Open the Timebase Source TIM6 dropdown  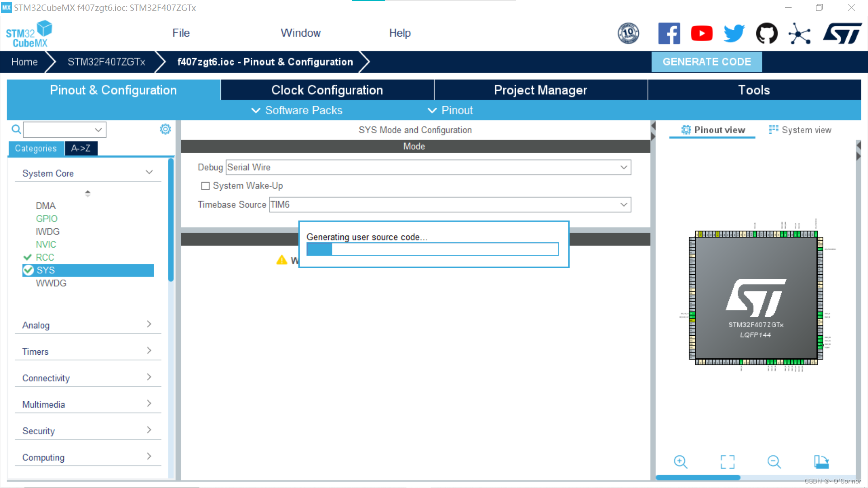click(x=623, y=205)
